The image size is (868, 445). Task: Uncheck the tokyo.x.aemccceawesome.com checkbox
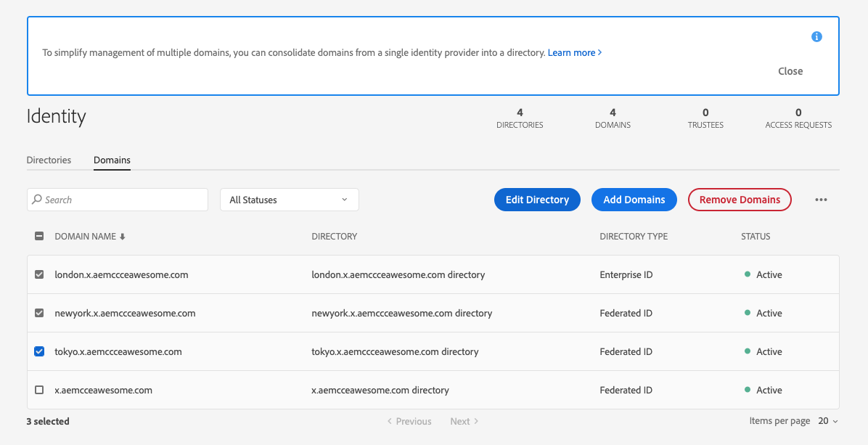(39, 351)
